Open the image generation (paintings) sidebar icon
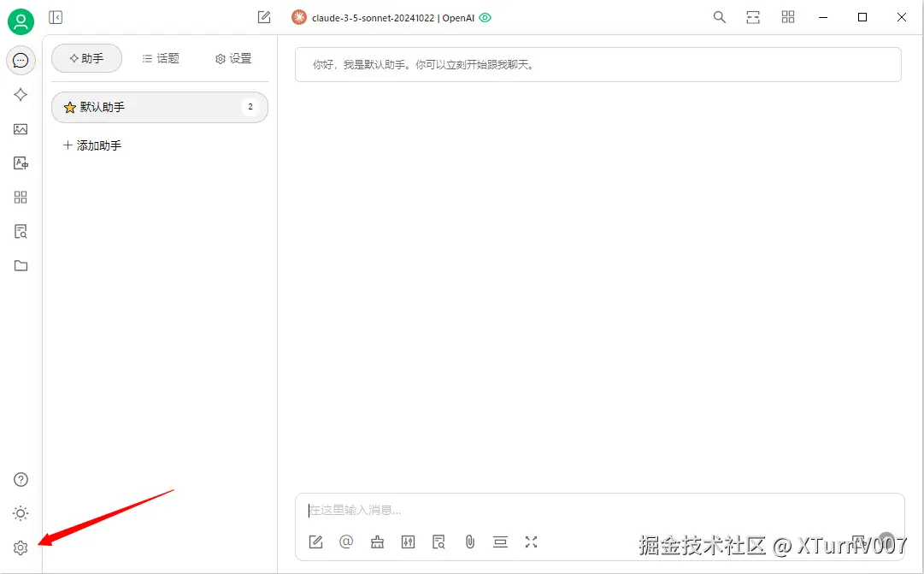 (x=21, y=128)
